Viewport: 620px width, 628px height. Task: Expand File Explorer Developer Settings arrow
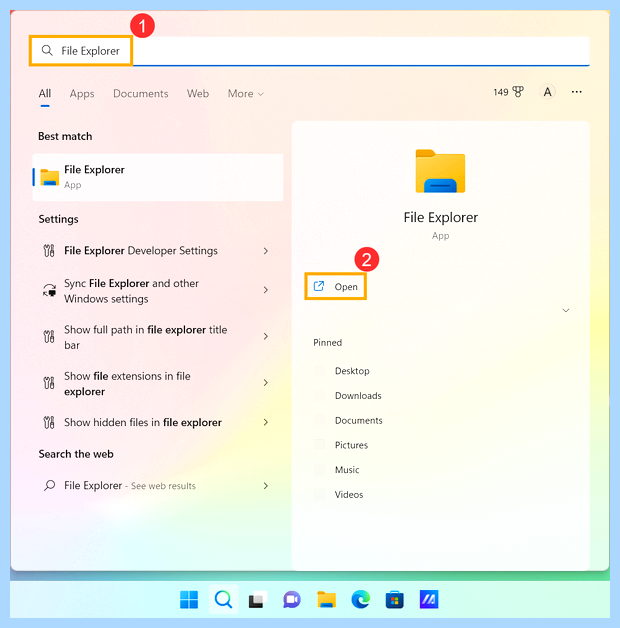pyautogui.click(x=266, y=251)
